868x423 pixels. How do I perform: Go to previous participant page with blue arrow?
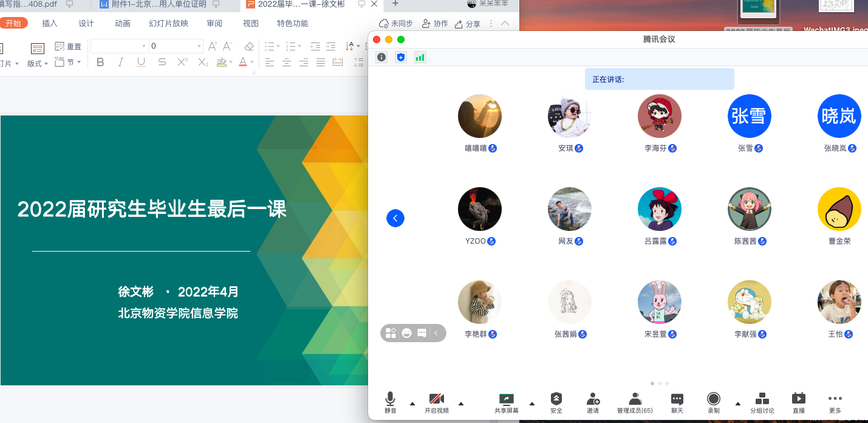(395, 218)
